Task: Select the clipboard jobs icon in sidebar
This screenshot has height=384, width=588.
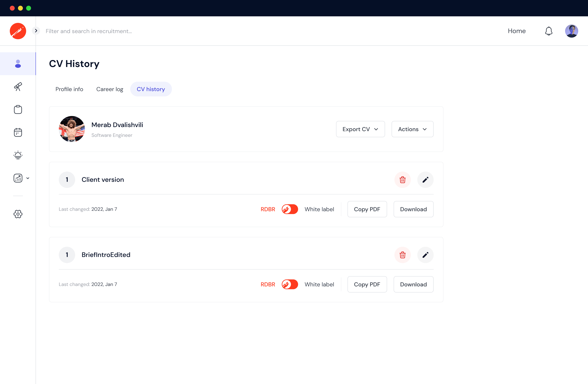Action: [x=18, y=109]
